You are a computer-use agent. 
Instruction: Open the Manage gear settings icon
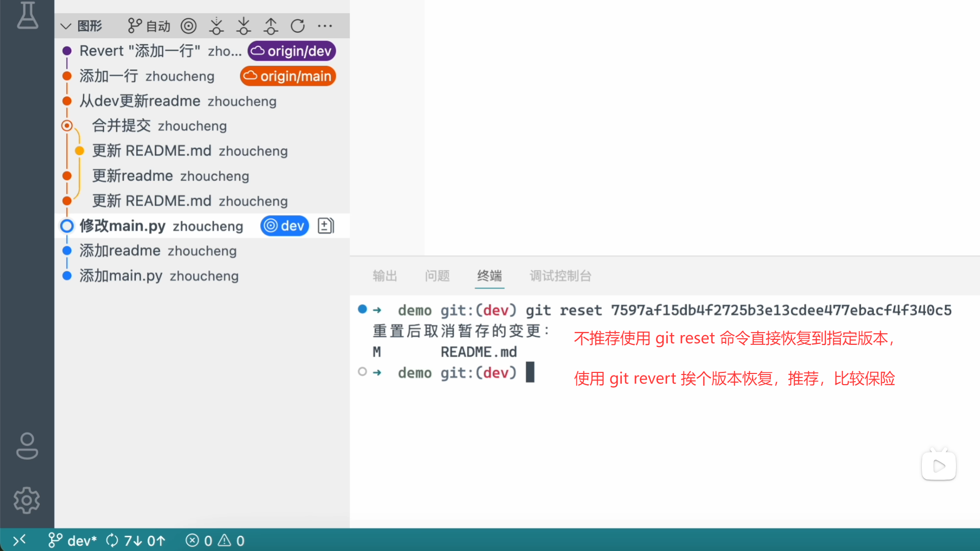(x=27, y=500)
